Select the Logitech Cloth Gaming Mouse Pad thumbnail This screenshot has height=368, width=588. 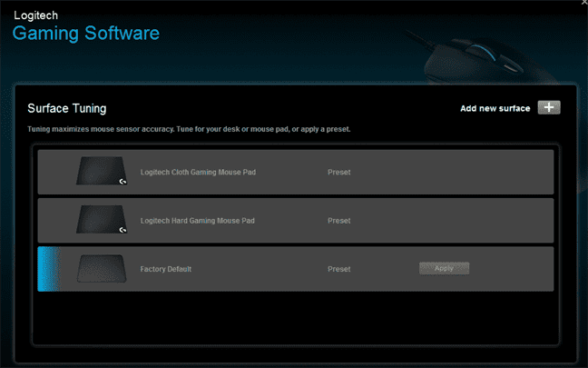pyautogui.click(x=102, y=171)
